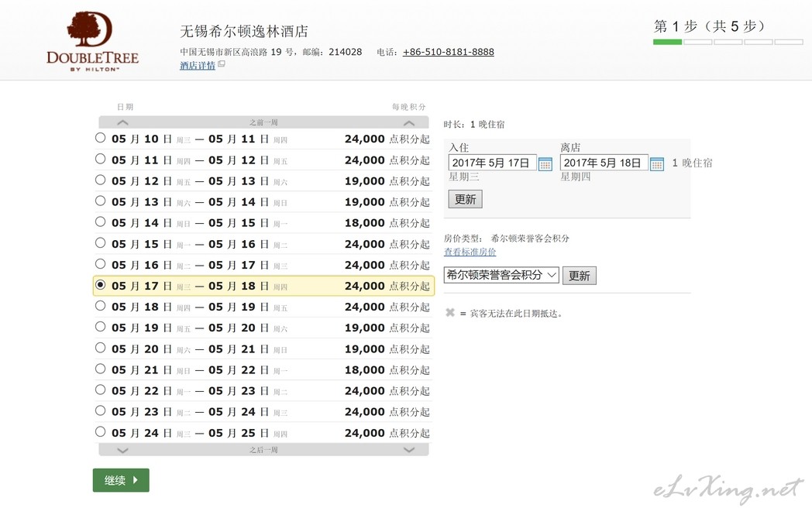Click the step 1 of 5 progress bar

pyautogui.click(x=728, y=42)
